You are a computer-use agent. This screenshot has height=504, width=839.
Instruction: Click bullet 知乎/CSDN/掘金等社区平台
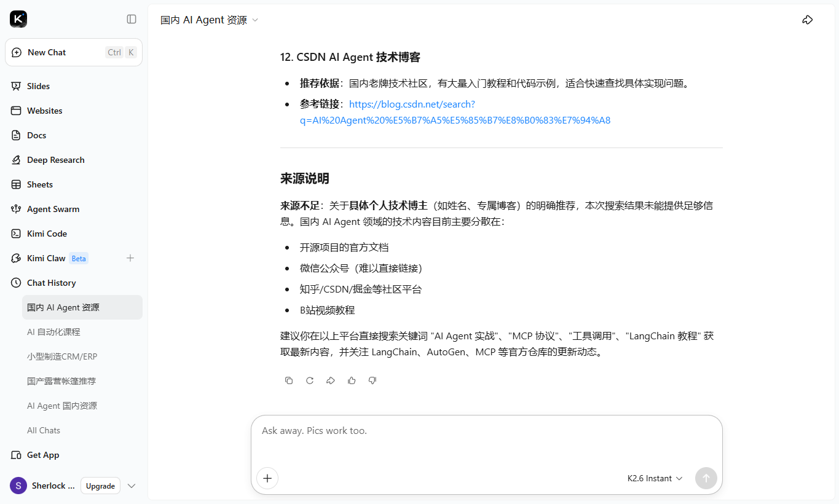click(361, 289)
